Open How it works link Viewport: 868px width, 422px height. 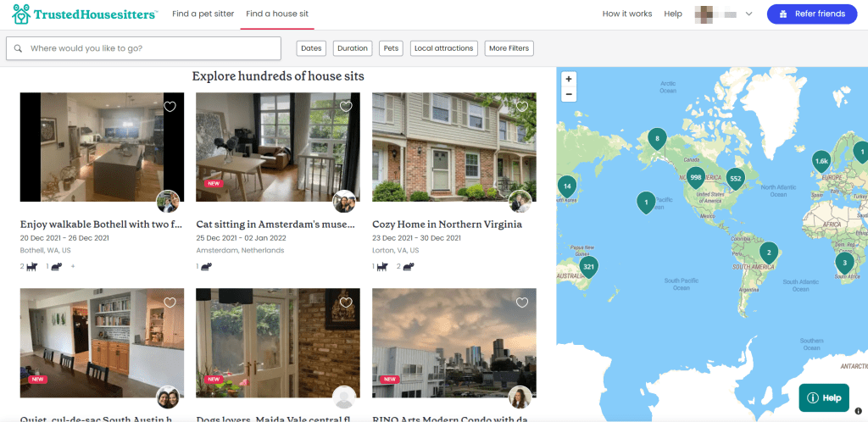tap(627, 14)
